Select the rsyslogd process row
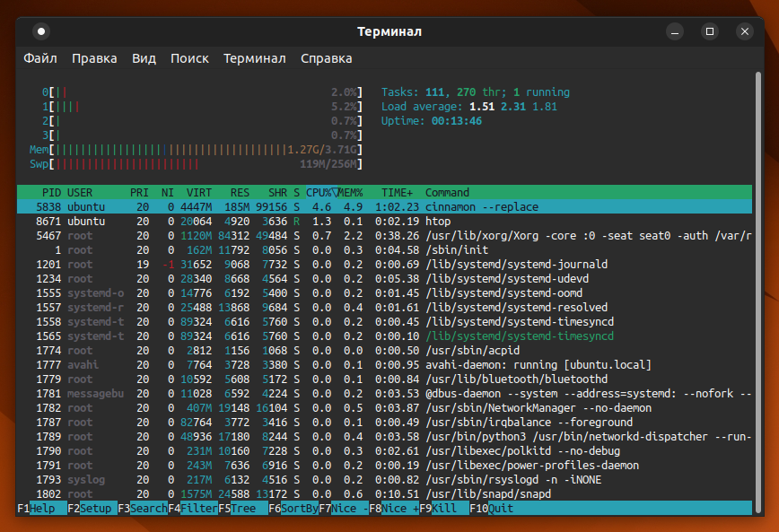Viewport: 779px width, 532px height. coord(384,480)
